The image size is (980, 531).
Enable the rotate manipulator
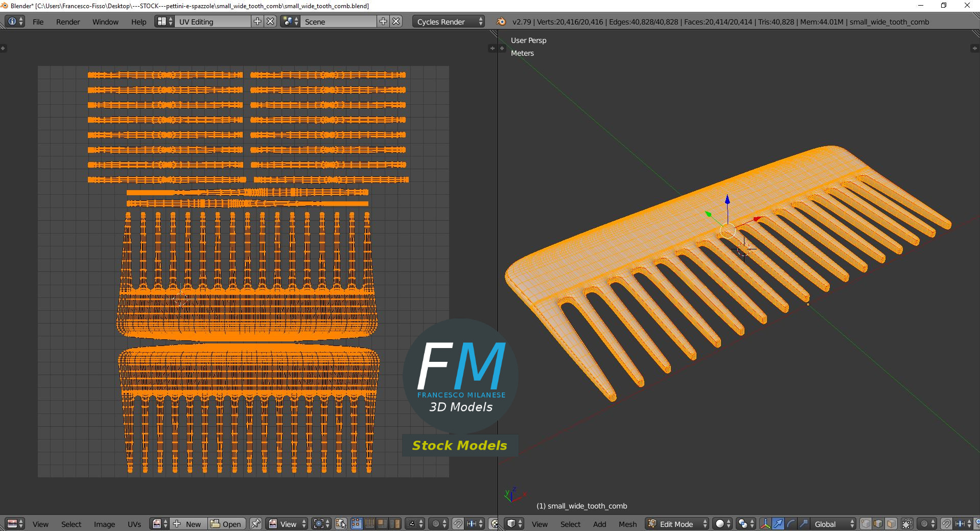[790, 524]
